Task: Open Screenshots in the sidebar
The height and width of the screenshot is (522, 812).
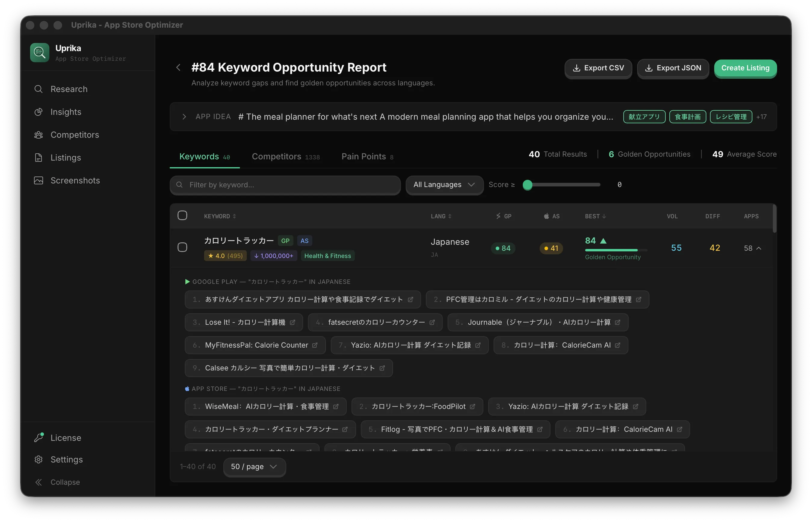Action: (88, 181)
